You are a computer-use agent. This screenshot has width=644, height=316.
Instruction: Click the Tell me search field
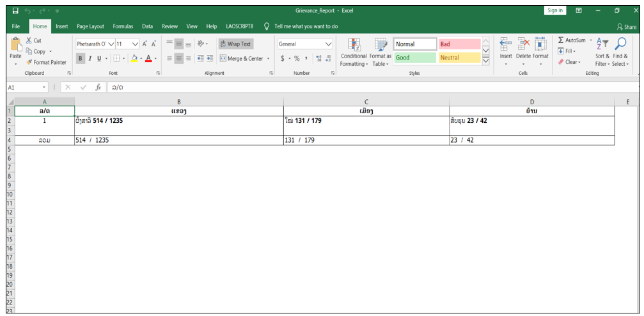click(x=306, y=26)
